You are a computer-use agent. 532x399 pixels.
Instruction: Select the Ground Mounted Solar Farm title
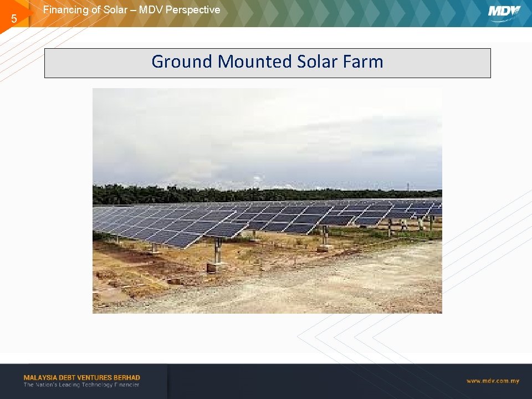click(x=267, y=62)
